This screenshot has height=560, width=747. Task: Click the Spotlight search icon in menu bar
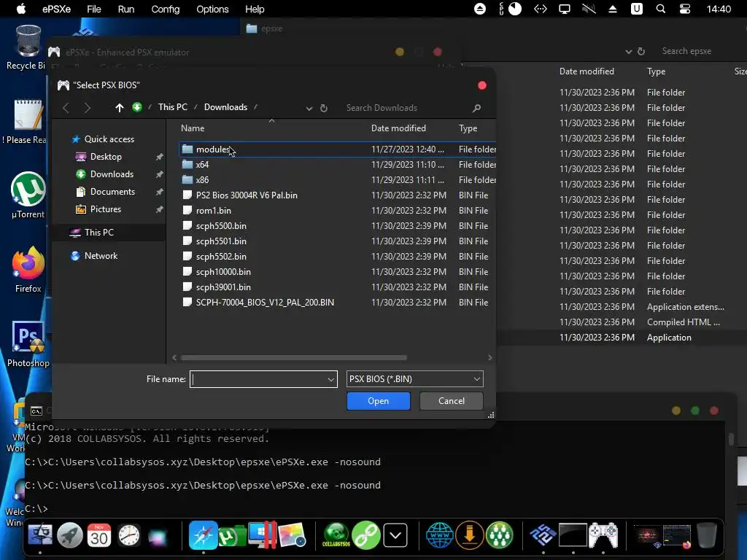pos(661,9)
